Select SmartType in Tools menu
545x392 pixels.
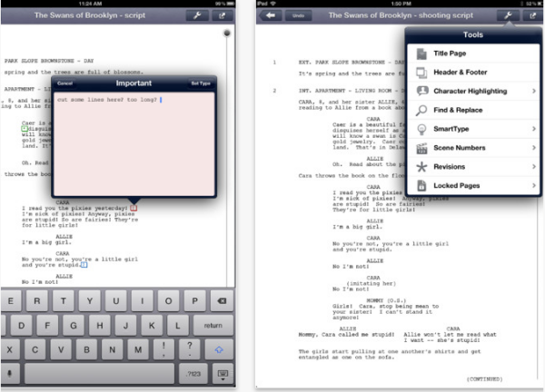click(x=473, y=129)
